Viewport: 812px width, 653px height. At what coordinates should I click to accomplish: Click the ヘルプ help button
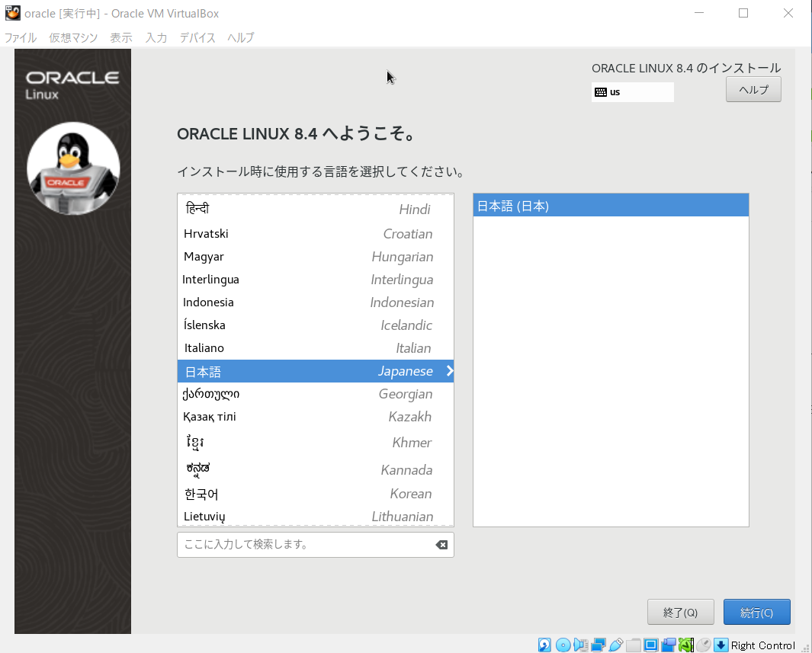click(753, 89)
